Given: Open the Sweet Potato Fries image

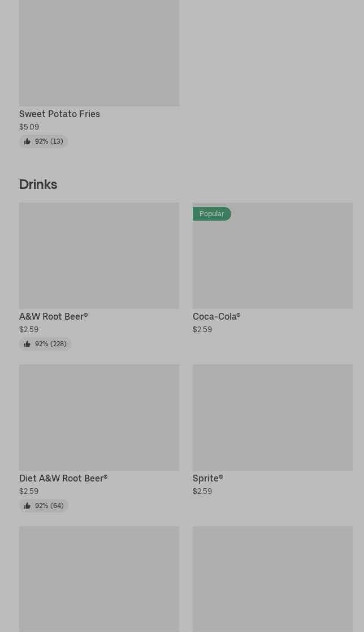Looking at the screenshot, I should [x=99, y=53].
